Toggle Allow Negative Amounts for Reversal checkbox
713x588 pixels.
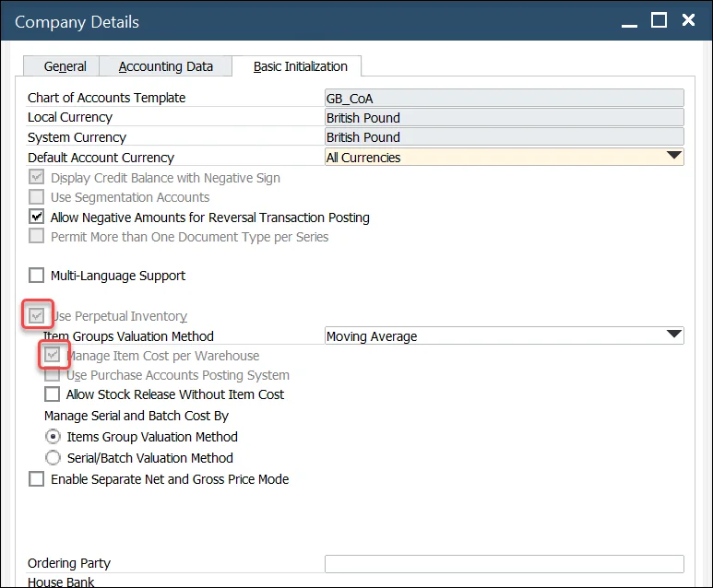pyautogui.click(x=37, y=218)
